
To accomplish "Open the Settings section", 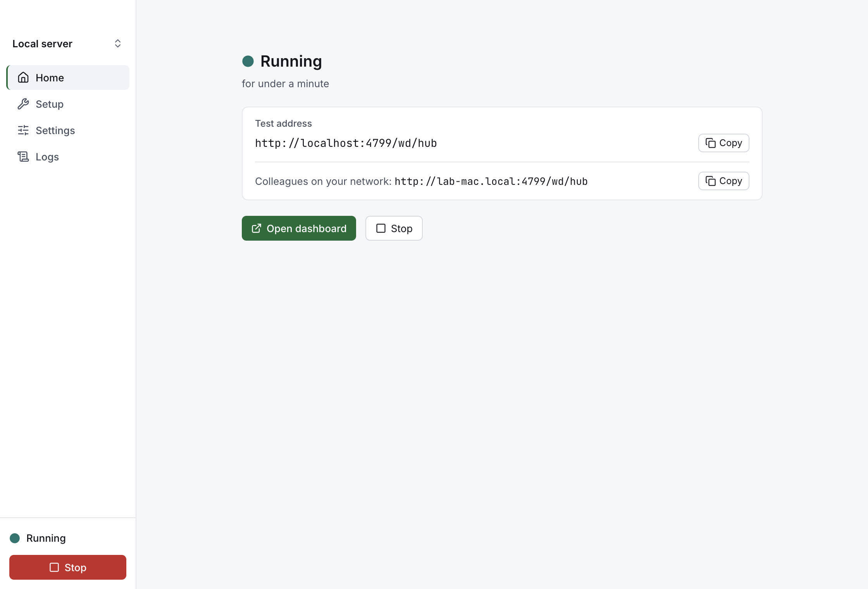I will (x=68, y=130).
